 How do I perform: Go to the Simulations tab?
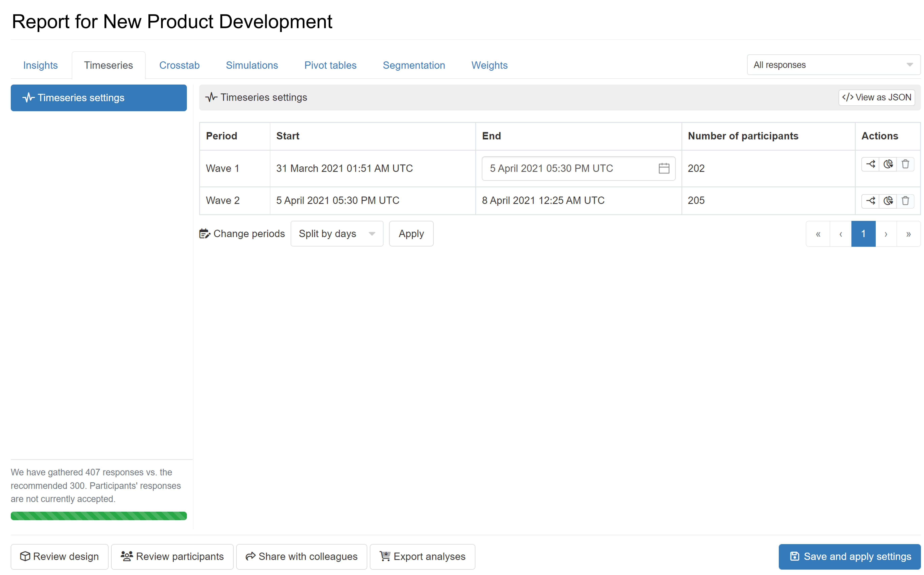(252, 65)
